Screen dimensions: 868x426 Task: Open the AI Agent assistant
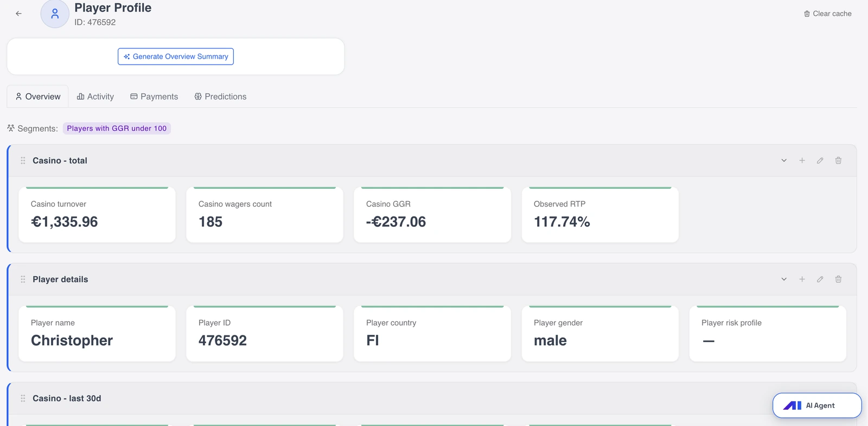[817, 405]
